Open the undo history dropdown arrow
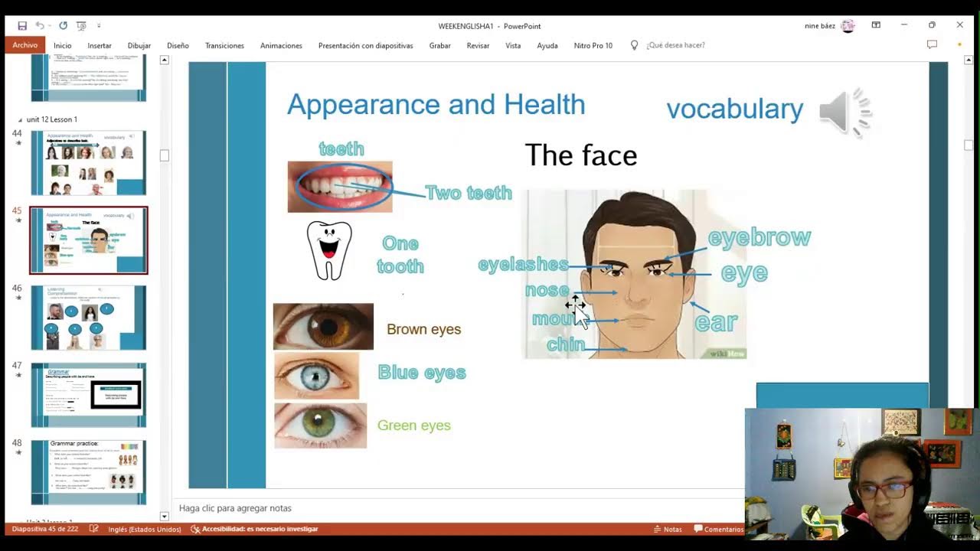The height and width of the screenshot is (551, 980). pyautogui.click(x=50, y=26)
